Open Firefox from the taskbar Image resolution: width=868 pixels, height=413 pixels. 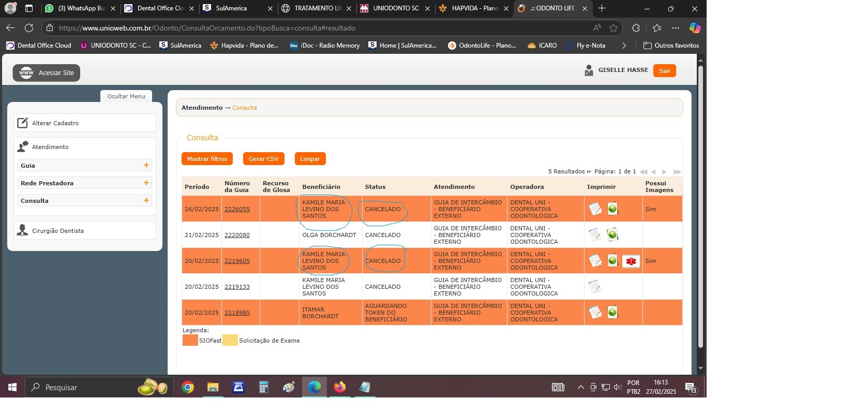pos(339,387)
